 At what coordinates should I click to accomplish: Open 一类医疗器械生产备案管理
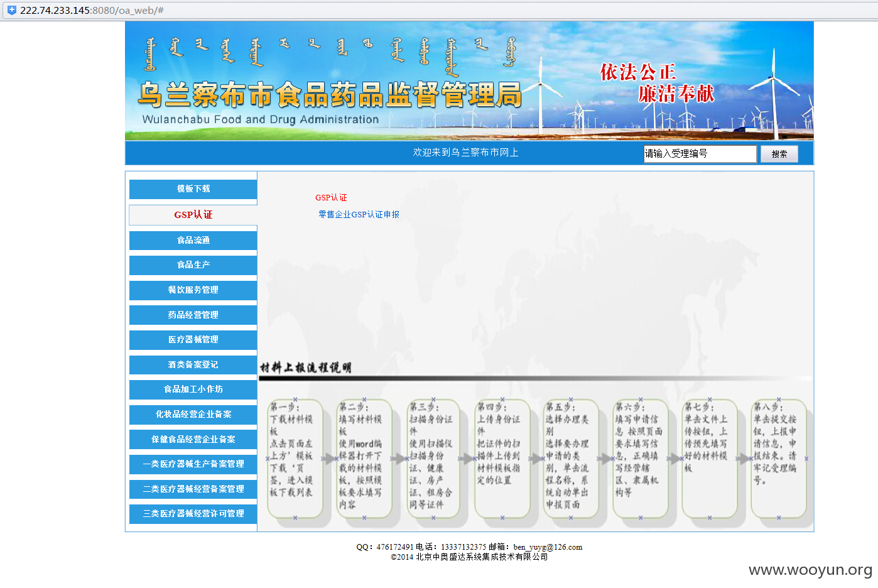point(193,464)
